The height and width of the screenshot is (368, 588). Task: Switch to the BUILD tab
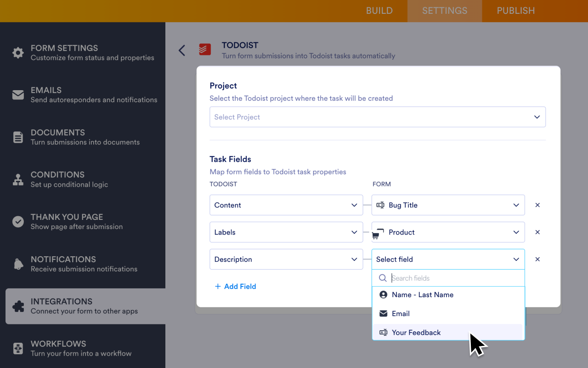pyautogui.click(x=379, y=11)
